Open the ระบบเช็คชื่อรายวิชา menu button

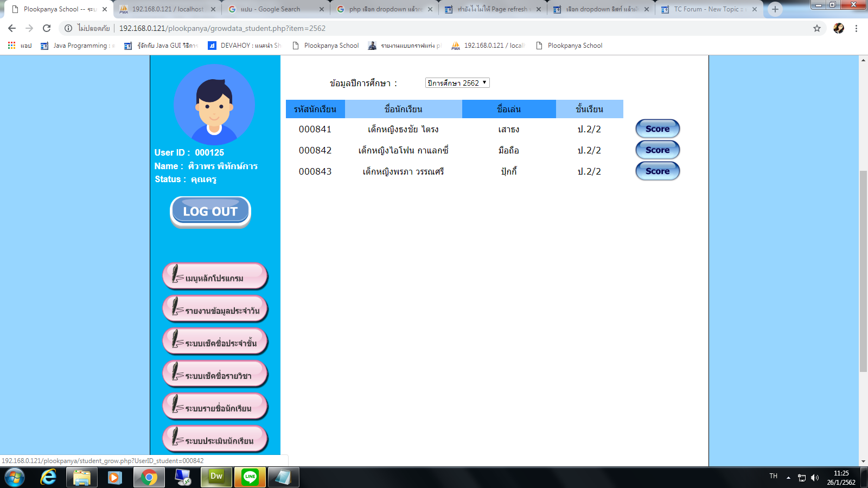click(215, 375)
